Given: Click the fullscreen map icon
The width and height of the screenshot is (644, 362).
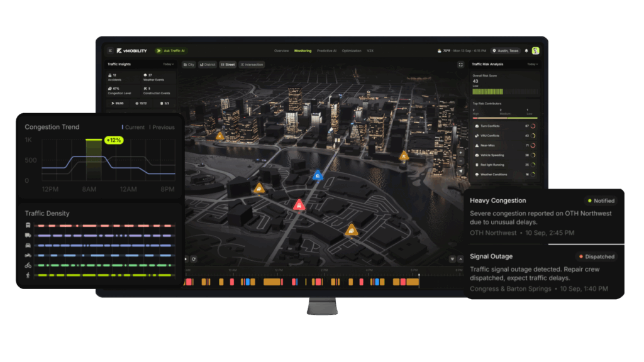Looking at the screenshot, I should pos(460,64).
